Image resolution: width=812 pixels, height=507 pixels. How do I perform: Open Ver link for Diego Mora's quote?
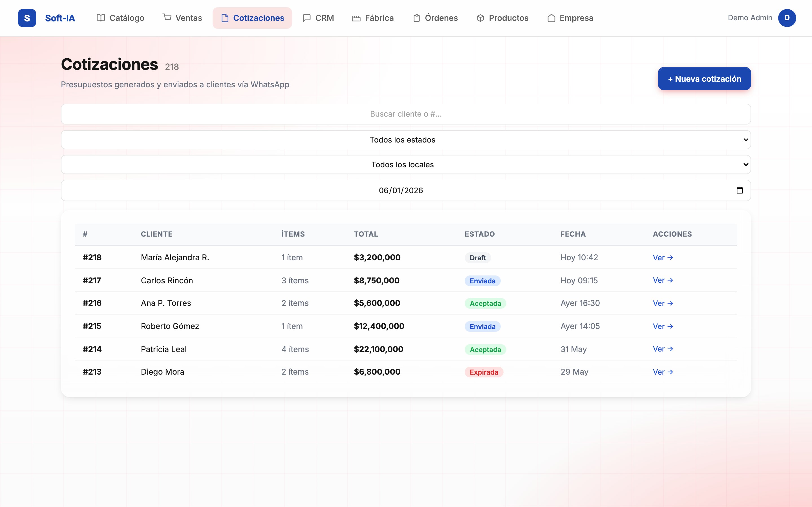(x=663, y=372)
